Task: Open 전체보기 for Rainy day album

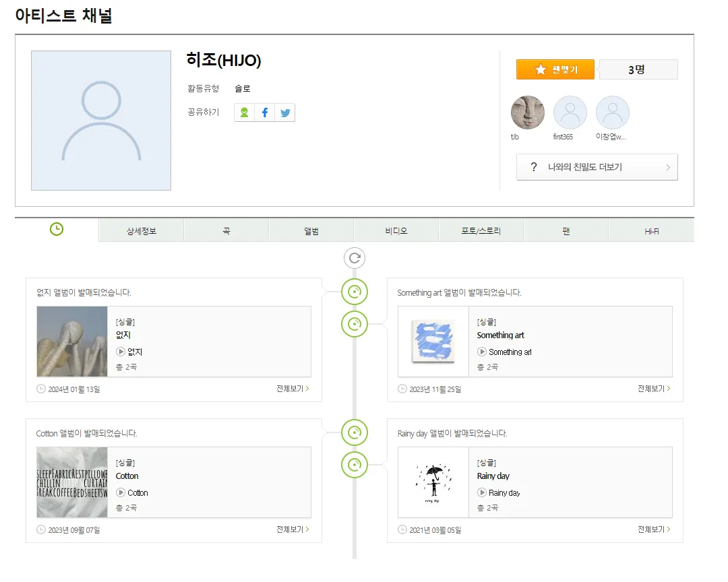Action: point(651,529)
